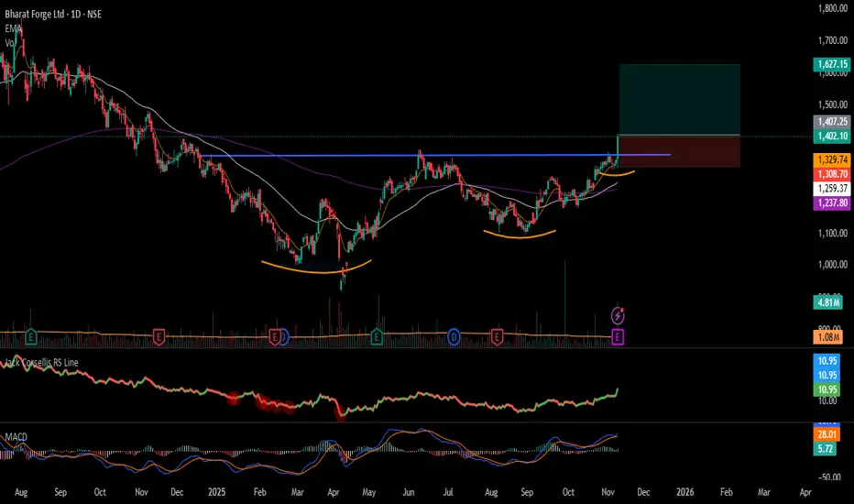Select the orange arc under the August-September low
This screenshot has height=504, width=854.
(x=520, y=235)
